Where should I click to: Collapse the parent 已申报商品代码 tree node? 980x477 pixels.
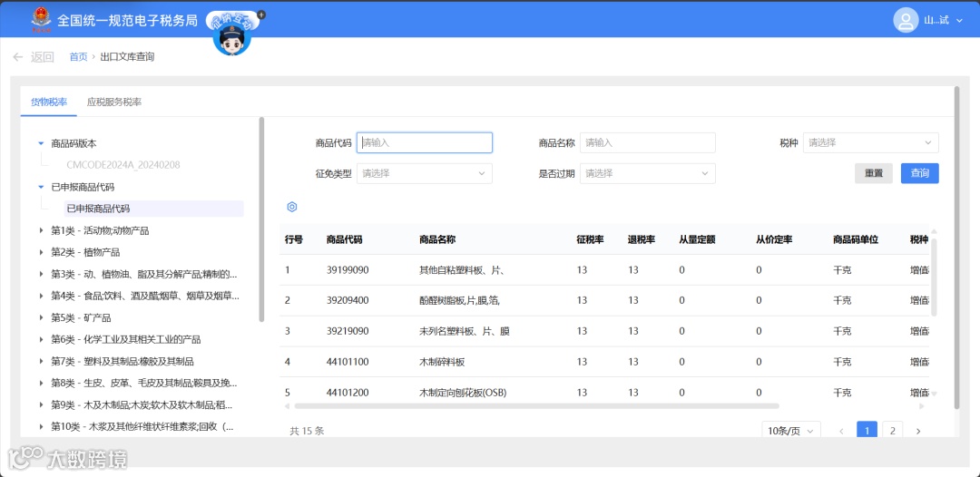[41, 187]
